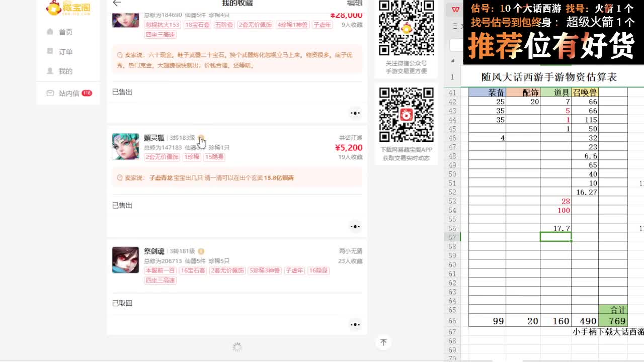Click the 媚灵狐 avatar portrait
644x362 pixels.
click(125, 147)
